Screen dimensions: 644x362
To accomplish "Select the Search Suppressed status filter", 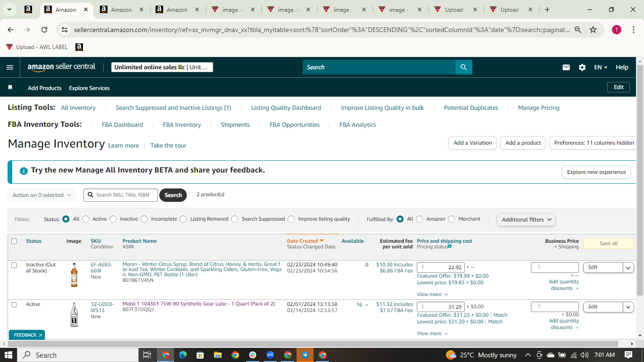I will tap(235, 219).
